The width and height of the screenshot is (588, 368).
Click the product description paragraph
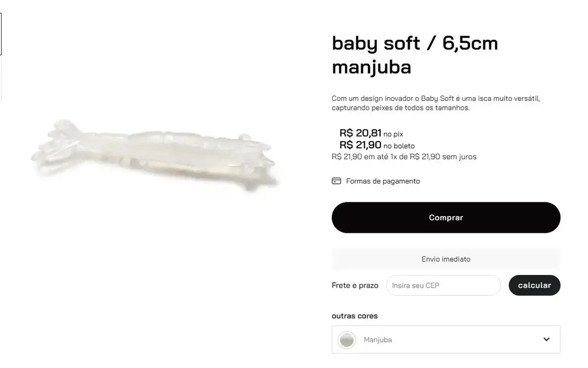tap(436, 103)
